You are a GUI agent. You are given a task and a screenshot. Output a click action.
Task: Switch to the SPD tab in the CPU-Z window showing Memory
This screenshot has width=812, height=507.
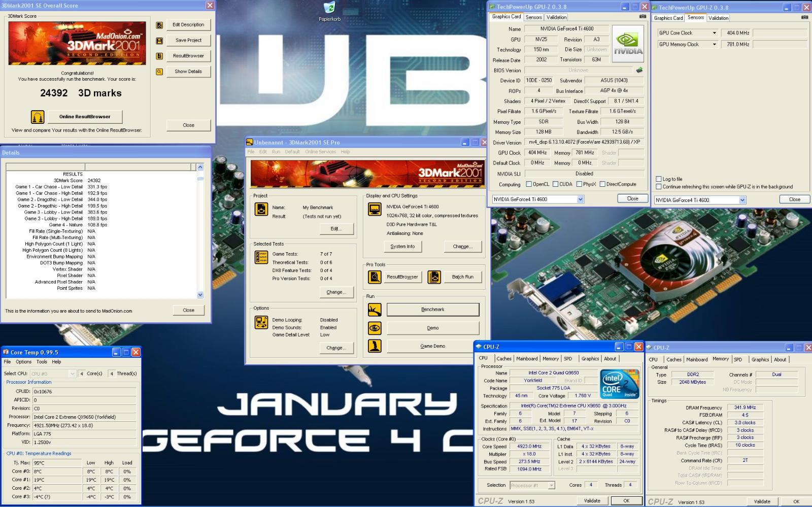tap(738, 360)
